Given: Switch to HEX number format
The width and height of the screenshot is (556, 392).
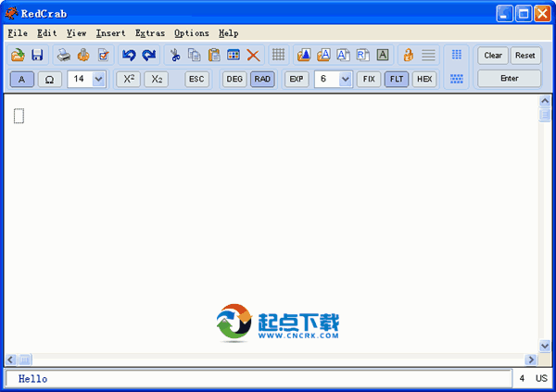Looking at the screenshot, I should point(424,79).
